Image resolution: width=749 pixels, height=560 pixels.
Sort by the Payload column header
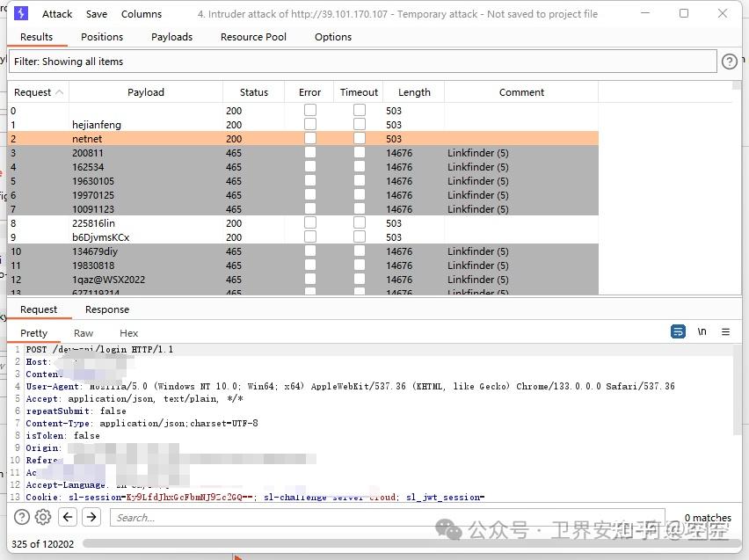pos(146,92)
